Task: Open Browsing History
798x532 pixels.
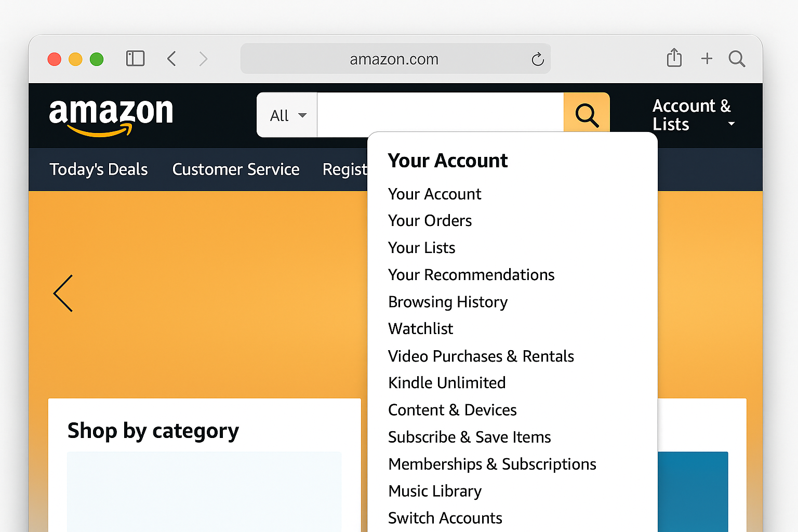Action: (448, 302)
